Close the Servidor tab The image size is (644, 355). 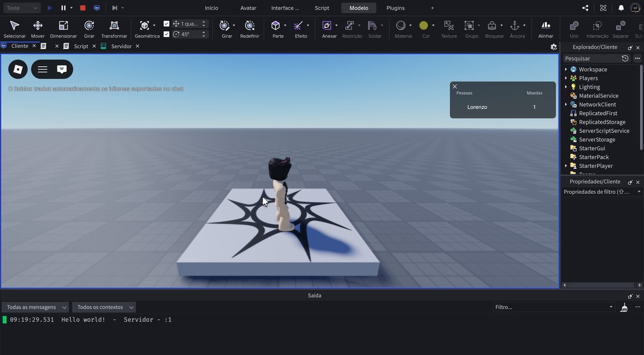point(137,46)
